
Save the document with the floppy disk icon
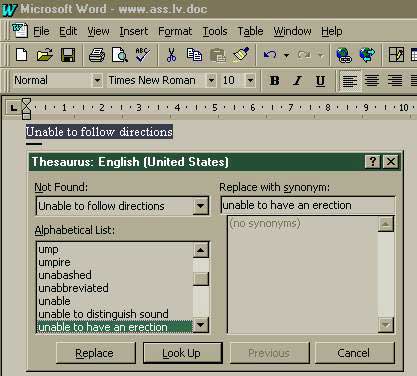click(x=68, y=55)
